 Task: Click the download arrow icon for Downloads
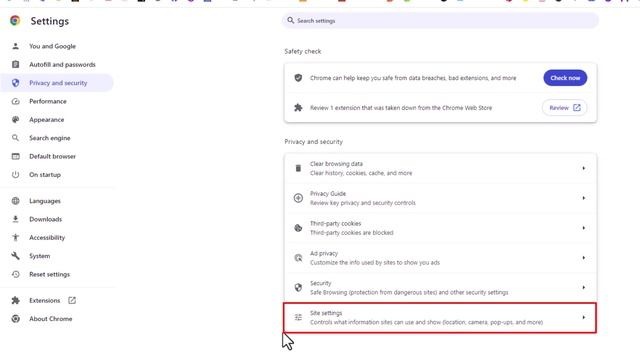point(16,219)
